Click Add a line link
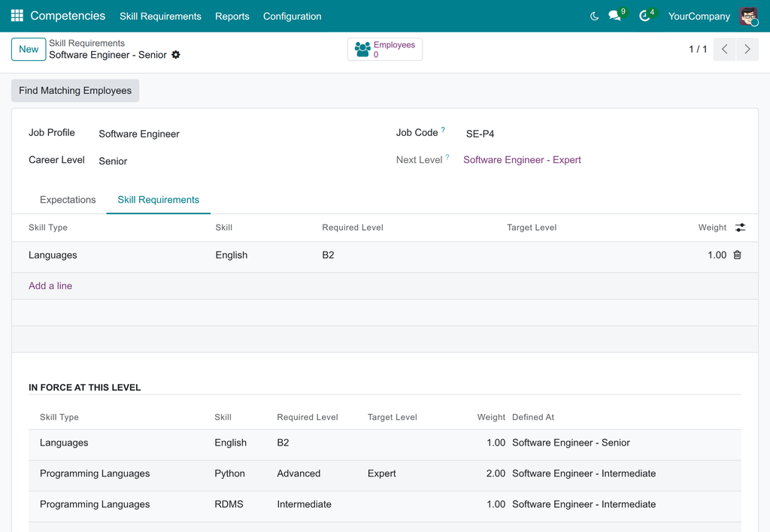770x532 pixels. click(x=50, y=286)
